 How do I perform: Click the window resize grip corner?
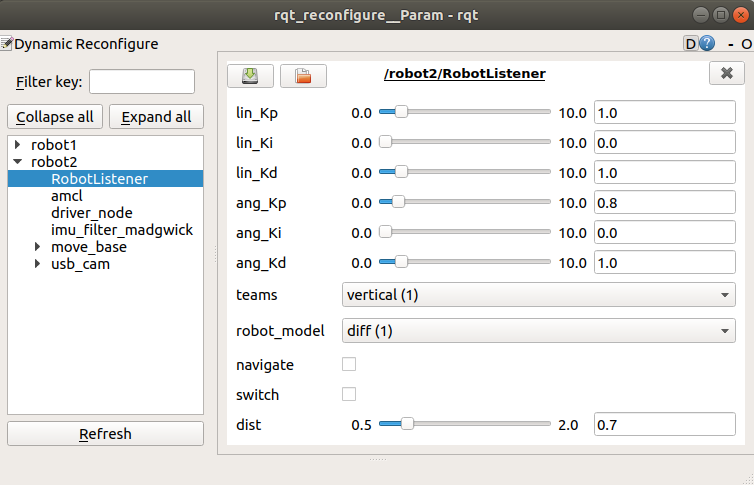pos(748,479)
